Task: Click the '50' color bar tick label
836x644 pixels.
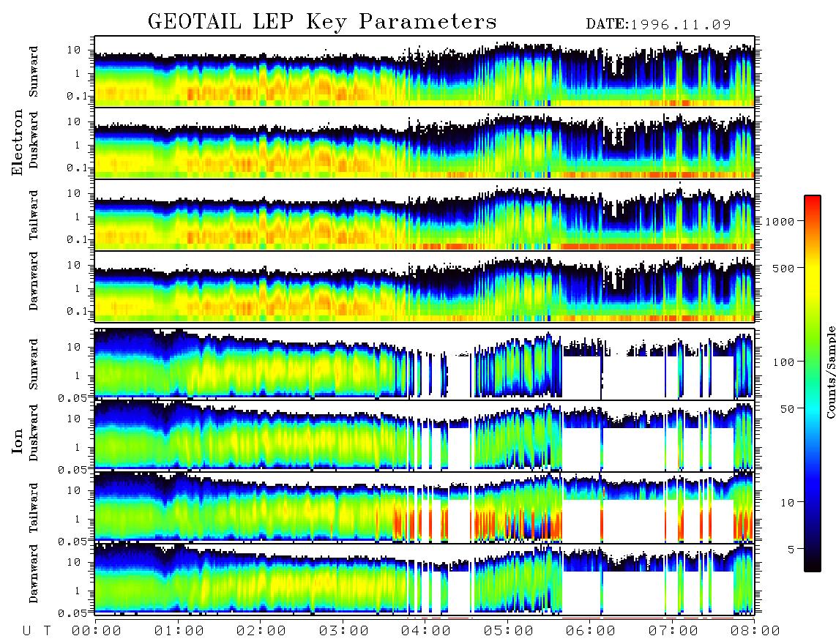Action: point(787,409)
